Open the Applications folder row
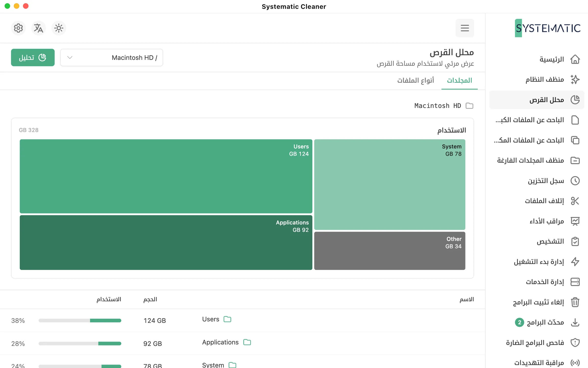Screen dimensions: 588x368 click(243, 343)
